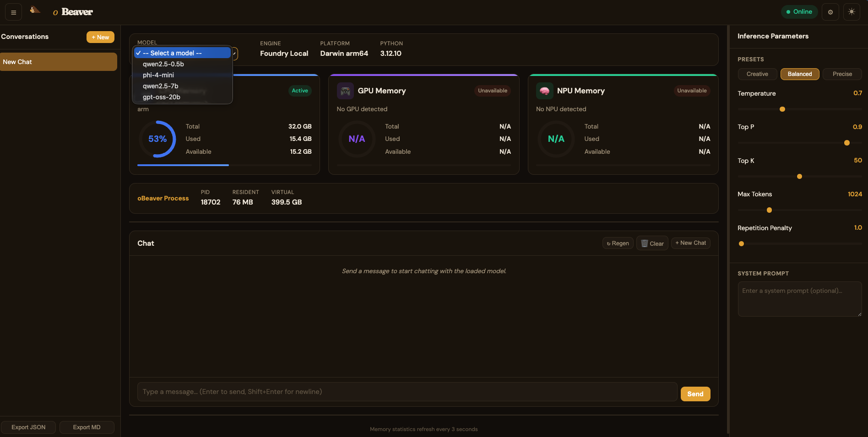Click the NPU Memory brain icon

click(x=544, y=91)
